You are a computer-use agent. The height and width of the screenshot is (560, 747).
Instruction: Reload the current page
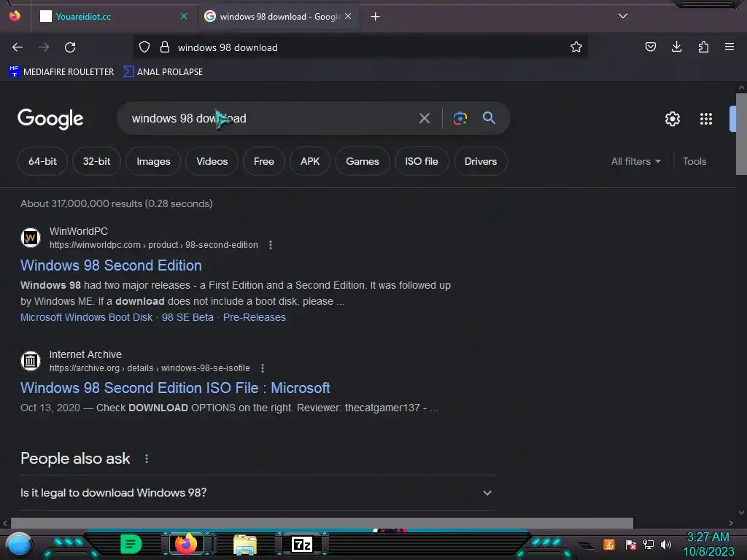70,47
